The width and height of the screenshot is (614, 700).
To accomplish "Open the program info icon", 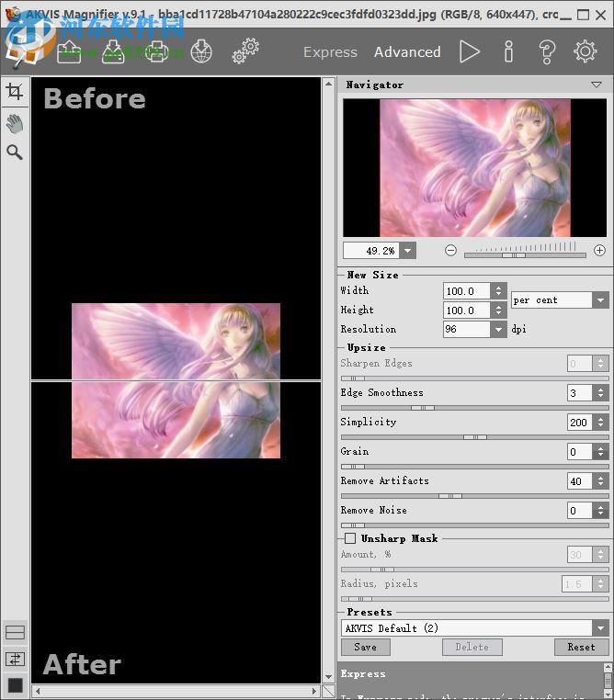I will 508,51.
